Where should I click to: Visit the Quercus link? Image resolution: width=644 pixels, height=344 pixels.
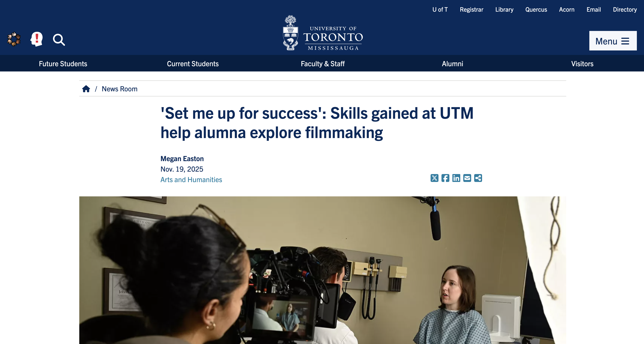point(536,10)
